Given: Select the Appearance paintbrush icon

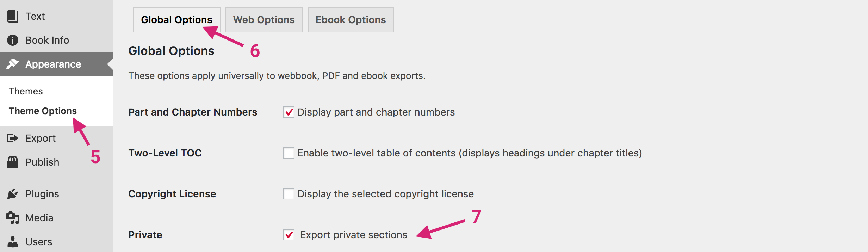Looking at the screenshot, I should 13,64.
